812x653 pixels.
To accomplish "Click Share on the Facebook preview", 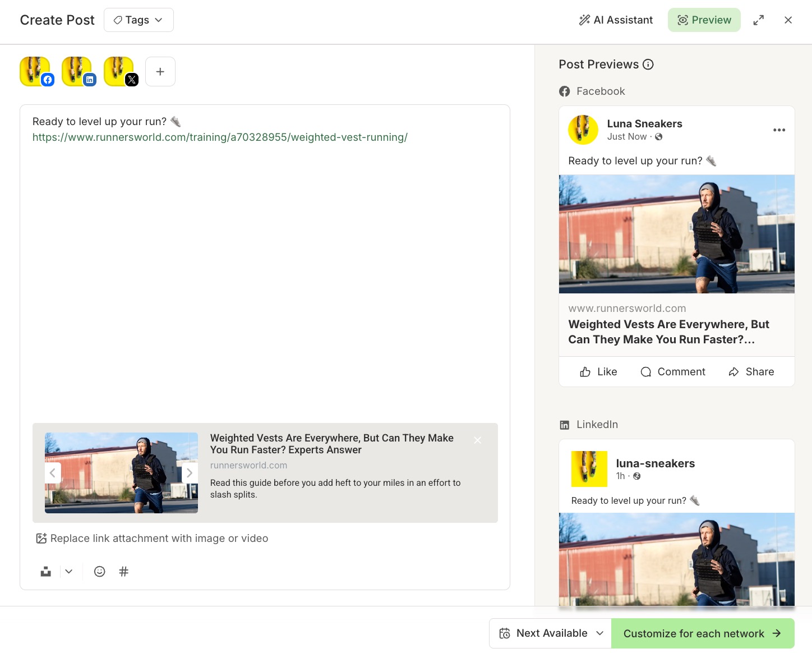I will [751, 372].
